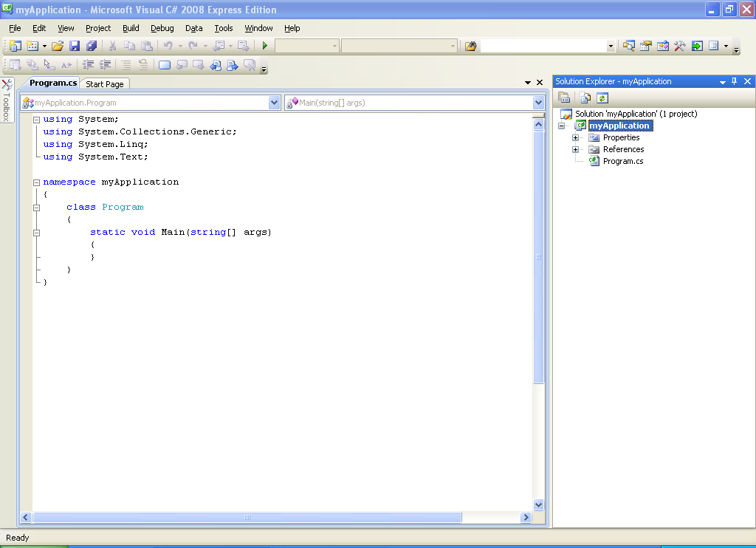Viewport: 756px width, 548px height.
Task: Start debugging with the green play icon
Action: [265, 46]
